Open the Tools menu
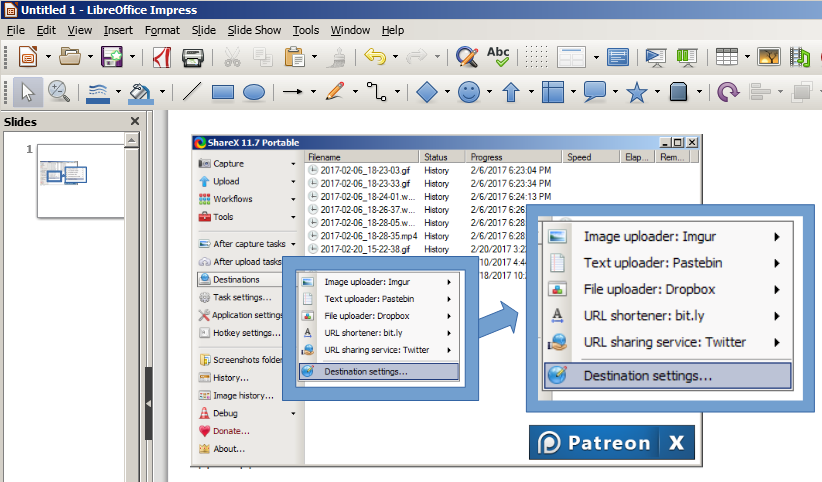 306,30
